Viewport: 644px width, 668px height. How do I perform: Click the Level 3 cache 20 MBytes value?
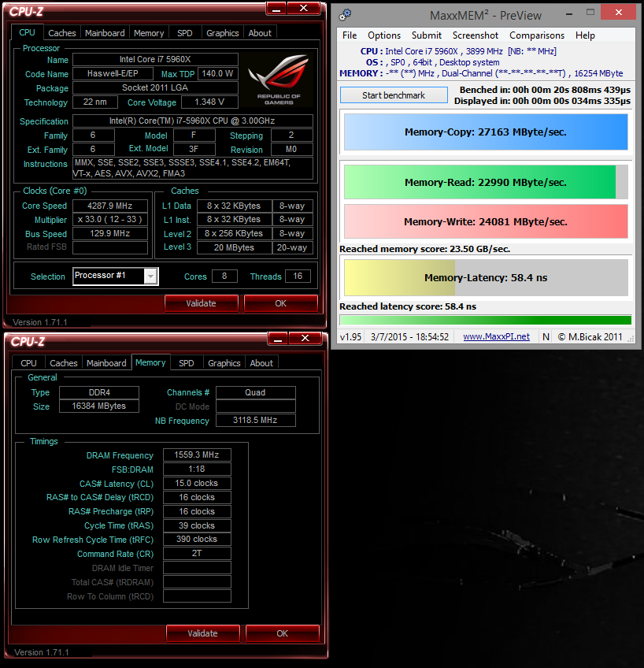click(234, 247)
